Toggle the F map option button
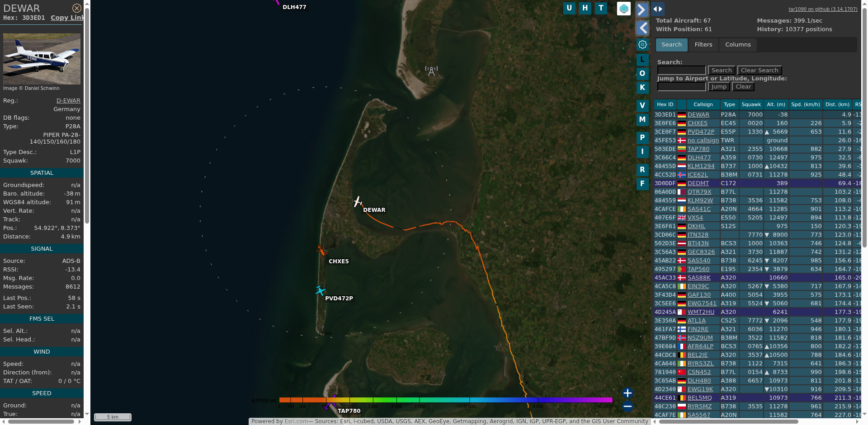This screenshot has height=425, width=868. [x=642, y=184]
